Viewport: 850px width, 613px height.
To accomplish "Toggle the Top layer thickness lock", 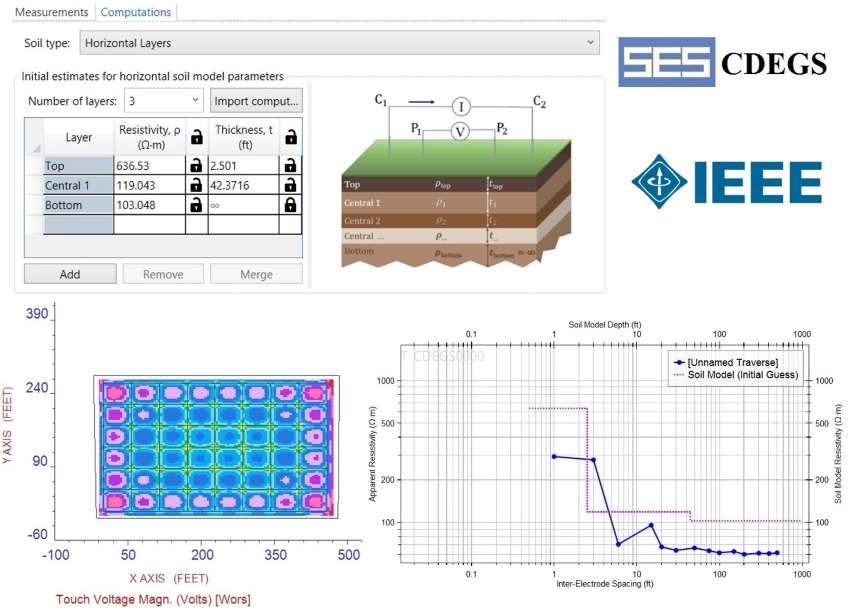I will click(291, 165).
